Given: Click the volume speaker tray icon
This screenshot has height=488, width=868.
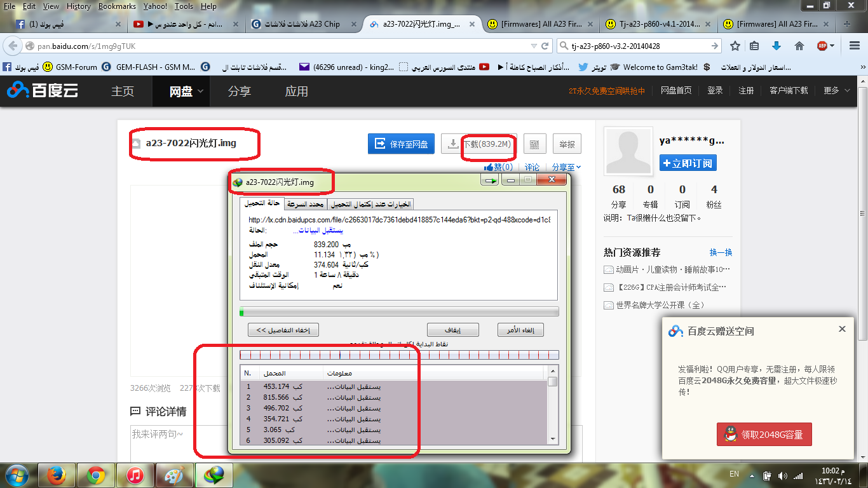Looking at the screenshot, I should point(782,475).
